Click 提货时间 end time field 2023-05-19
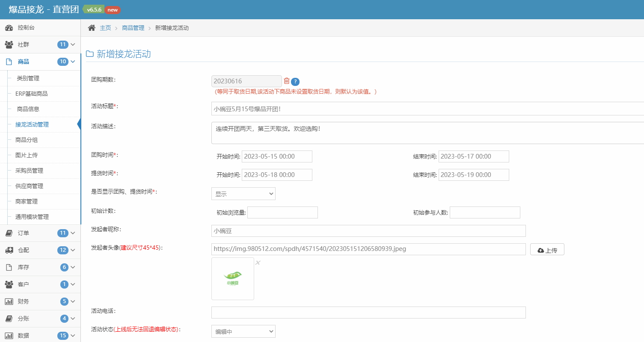Viewport: 644px width, 342px height. pos(474,175)
